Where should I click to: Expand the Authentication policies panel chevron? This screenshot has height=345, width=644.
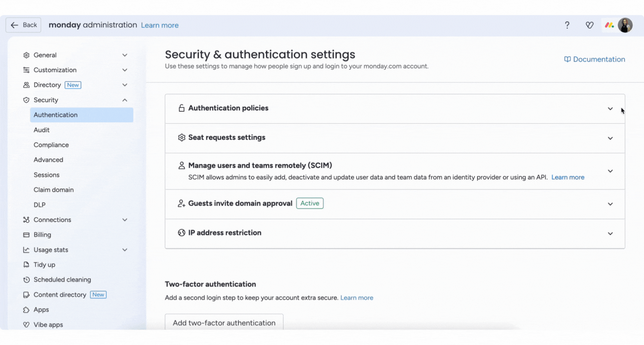[x=610, y=109]
